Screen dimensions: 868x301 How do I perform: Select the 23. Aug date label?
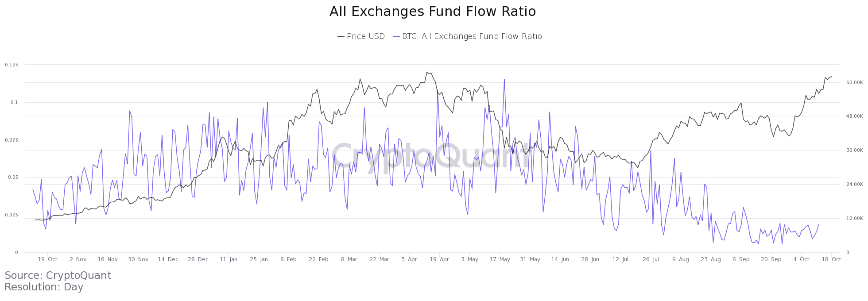pyautogui.click(x=711, y=259)
